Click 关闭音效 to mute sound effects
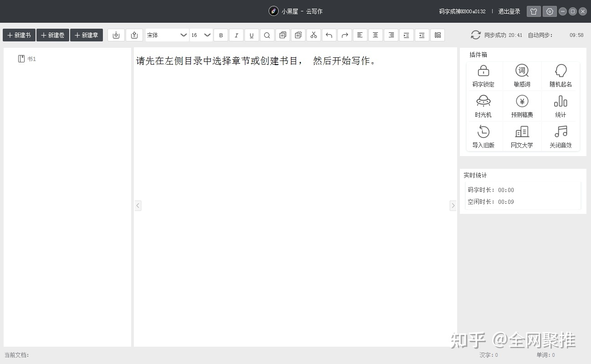 pos(560,137)
